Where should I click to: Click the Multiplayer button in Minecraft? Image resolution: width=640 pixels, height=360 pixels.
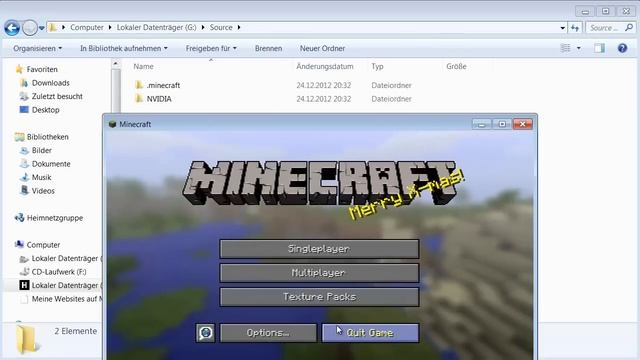pos(319,273)
